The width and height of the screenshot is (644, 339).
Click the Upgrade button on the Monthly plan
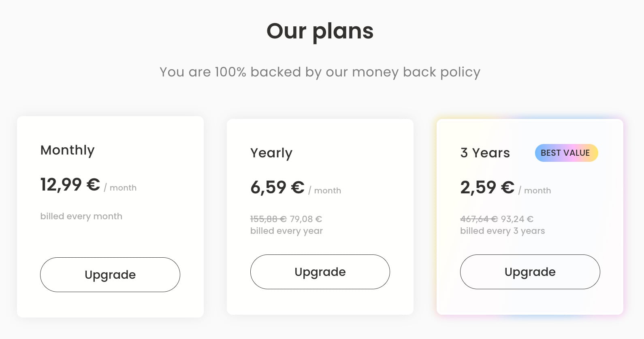point(110,275)
